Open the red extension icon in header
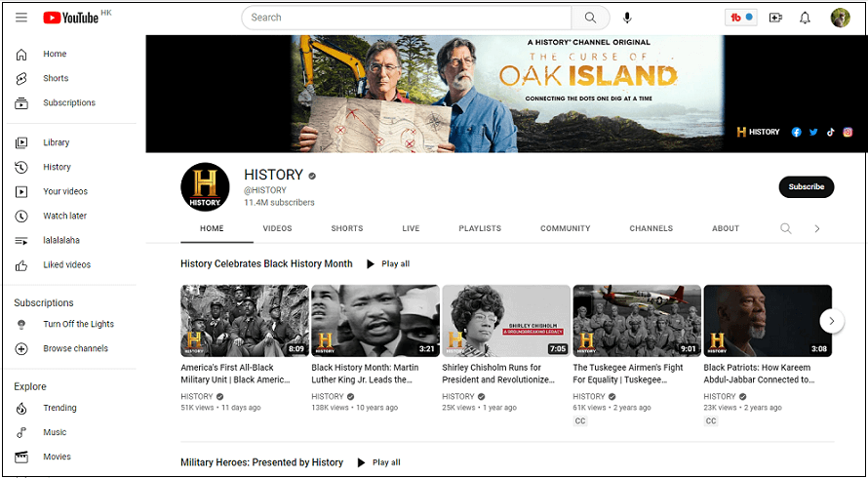 click(x=740, y=18)
